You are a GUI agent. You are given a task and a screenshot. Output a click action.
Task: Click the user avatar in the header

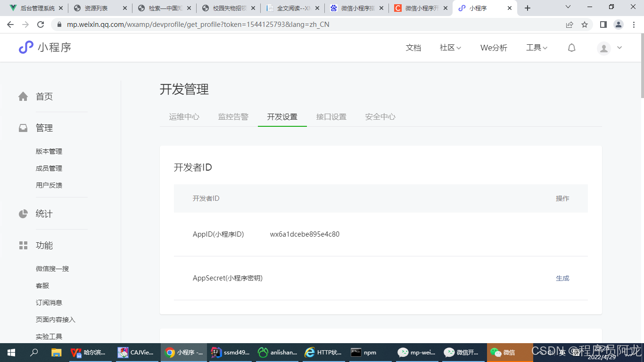[x=603, y=48]
